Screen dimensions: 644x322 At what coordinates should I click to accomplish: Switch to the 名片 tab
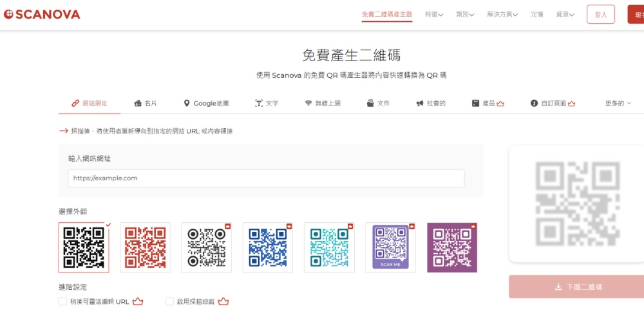coord(146,104)
